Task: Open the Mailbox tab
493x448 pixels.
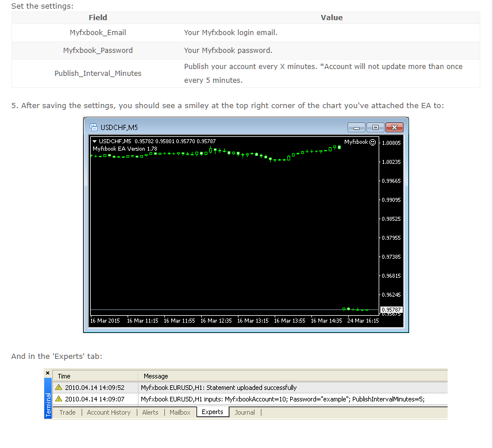Action: click(x=180, y=412)
